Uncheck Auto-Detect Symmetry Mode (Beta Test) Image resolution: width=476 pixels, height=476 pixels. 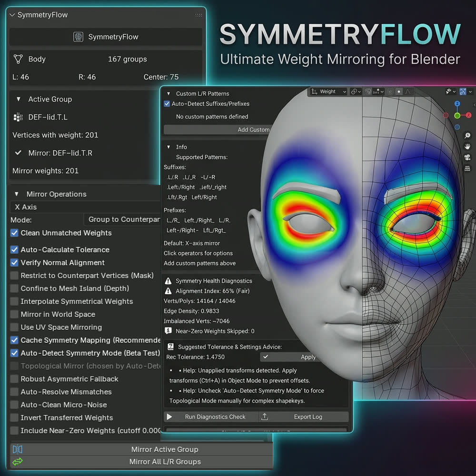(14, 353)
